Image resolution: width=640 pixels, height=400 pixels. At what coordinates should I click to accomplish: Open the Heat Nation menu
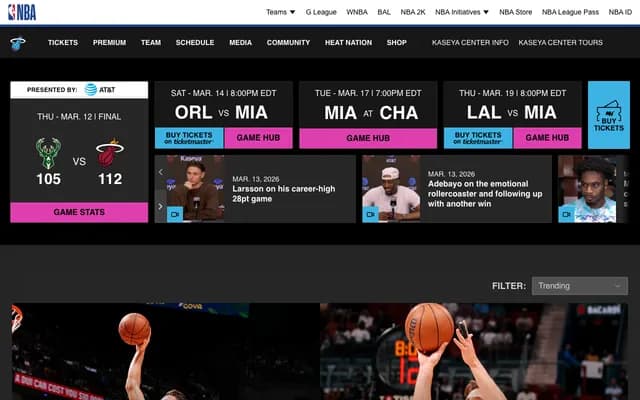348,42
